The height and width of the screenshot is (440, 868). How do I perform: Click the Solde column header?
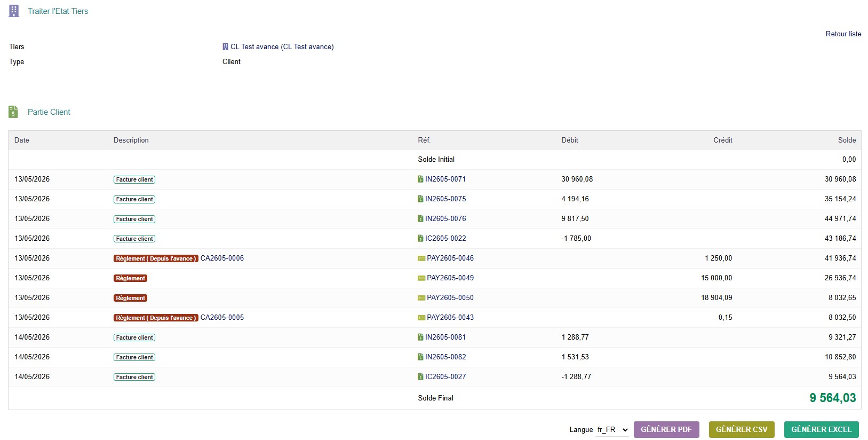click(x=847, y=140)
